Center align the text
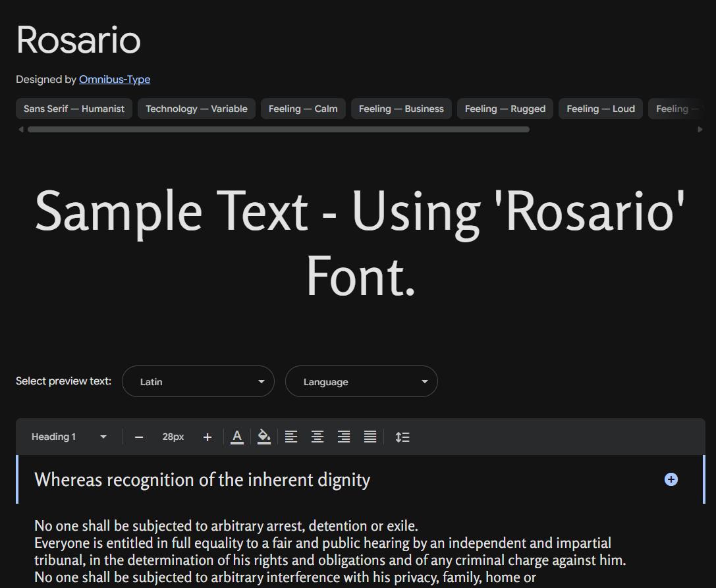716x588 pixels. click(317, 437)
